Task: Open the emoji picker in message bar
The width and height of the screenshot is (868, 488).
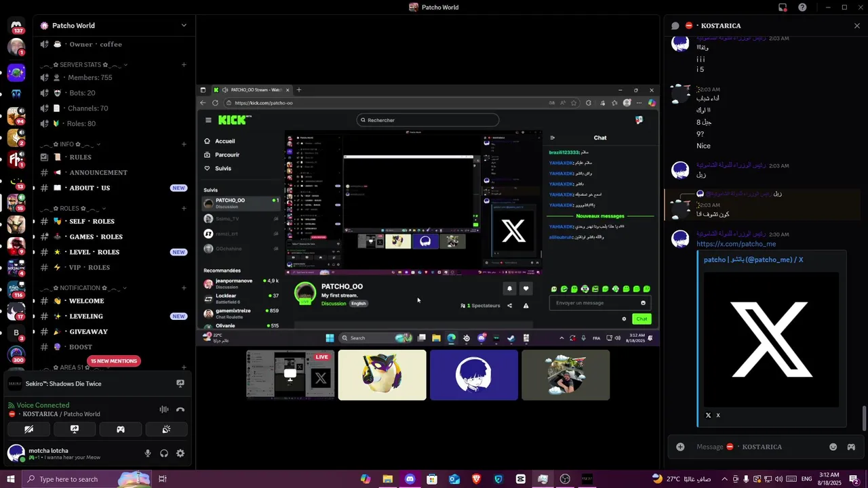Action: 833,447
